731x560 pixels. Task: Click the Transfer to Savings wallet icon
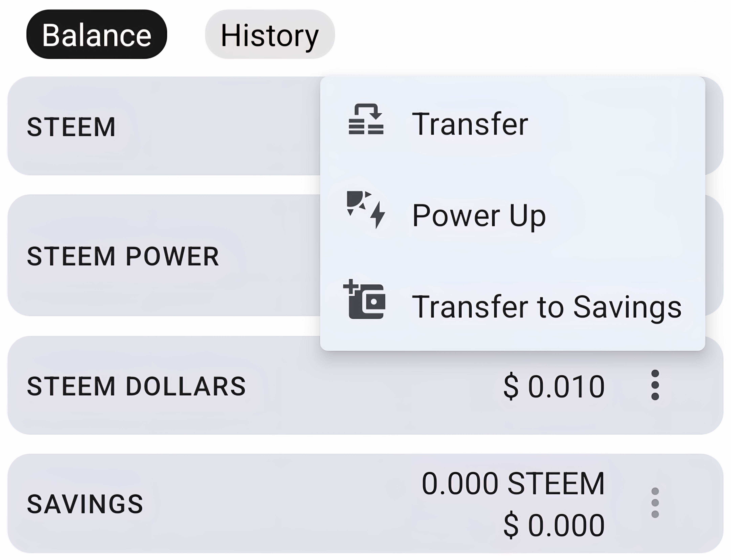(364, 299)
